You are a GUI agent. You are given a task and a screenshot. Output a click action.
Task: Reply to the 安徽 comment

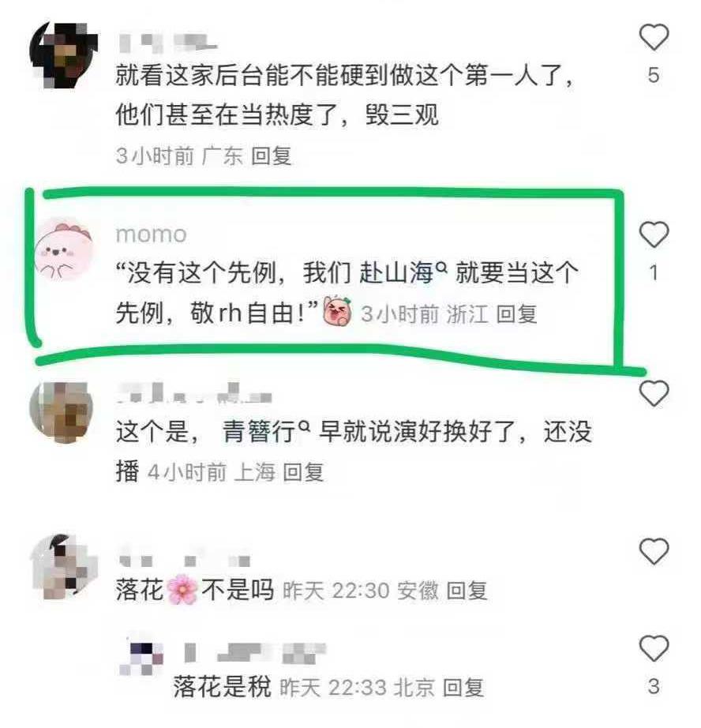(467, 591)
